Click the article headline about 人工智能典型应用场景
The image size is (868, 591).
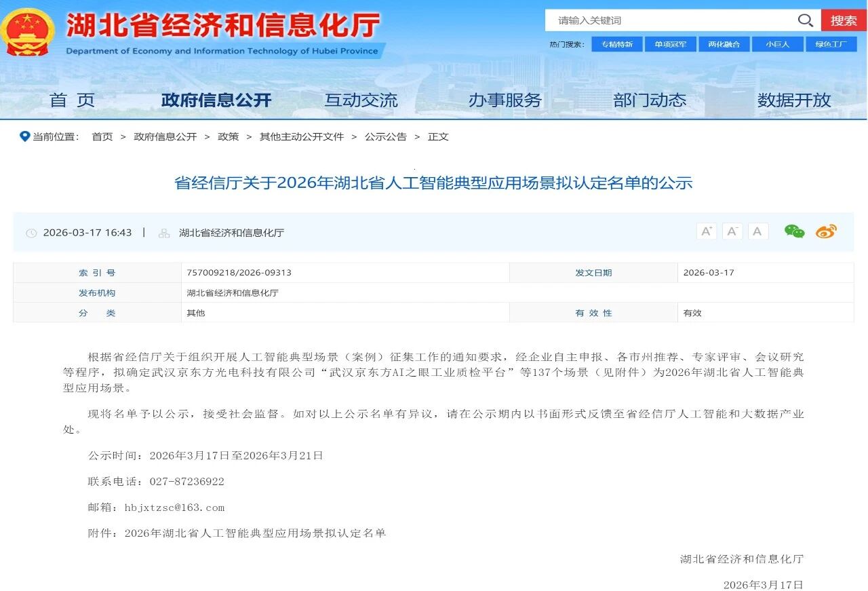click(x=433, y=183)
